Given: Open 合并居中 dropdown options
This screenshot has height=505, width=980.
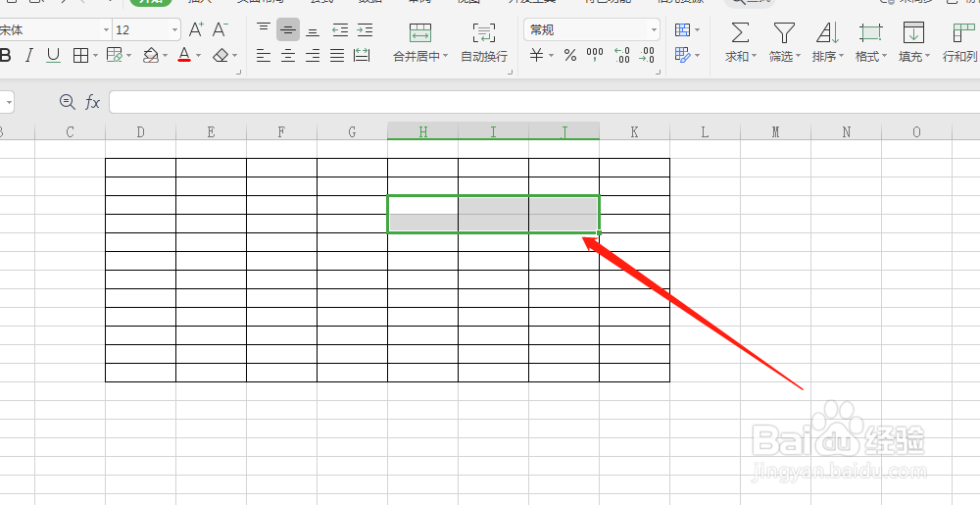Looking at the screenshot, I should coord(446,56).
